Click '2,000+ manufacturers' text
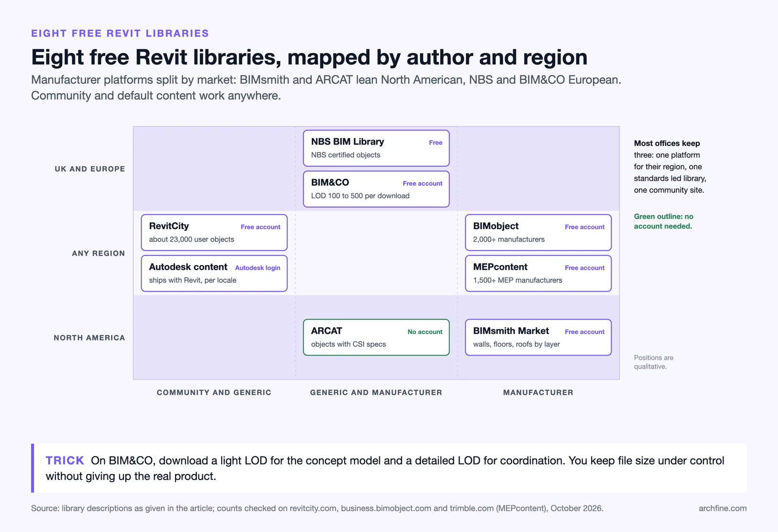Image resolution: width=778 pixels, height=532 pixels. tap(509, 240)
